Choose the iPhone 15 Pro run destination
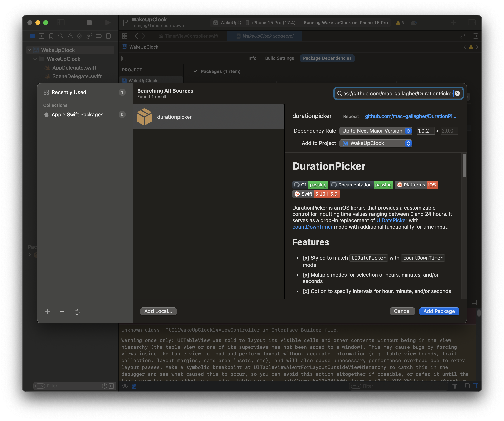Image resolution: width=504 pixels, height=421 pixels. (x=270, y=23)
